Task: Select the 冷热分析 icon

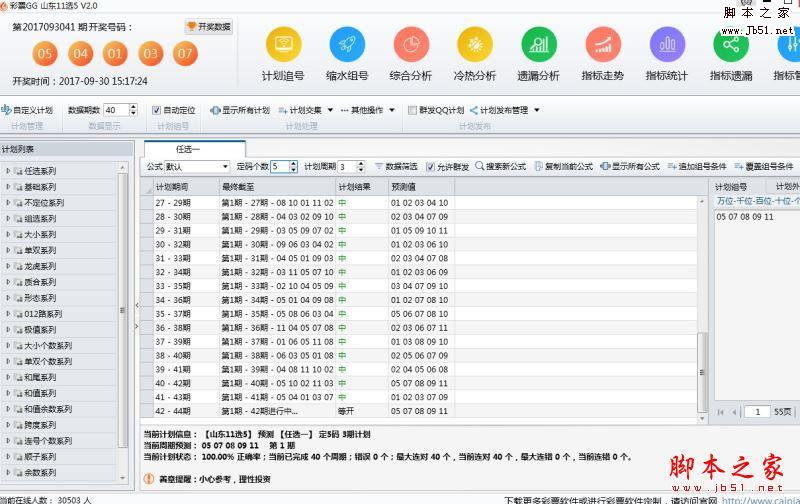Action: tap(474, 45)
